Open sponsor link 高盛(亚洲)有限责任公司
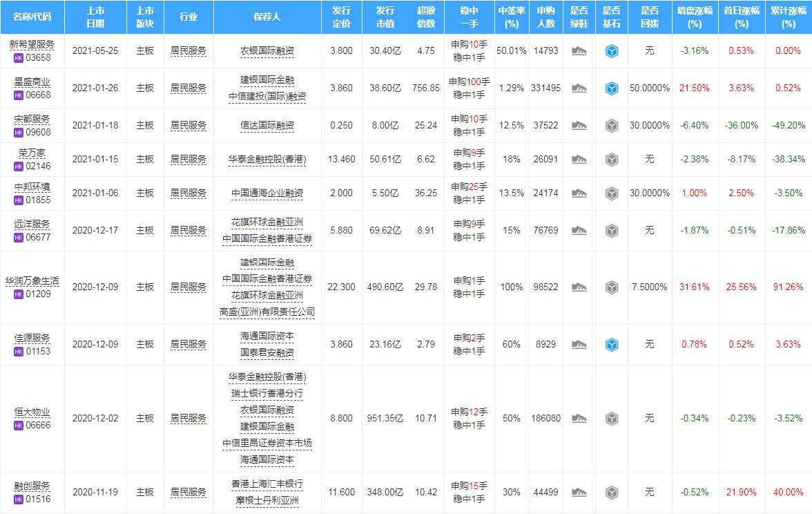This screenshot has height=514, width=812. 267,312
